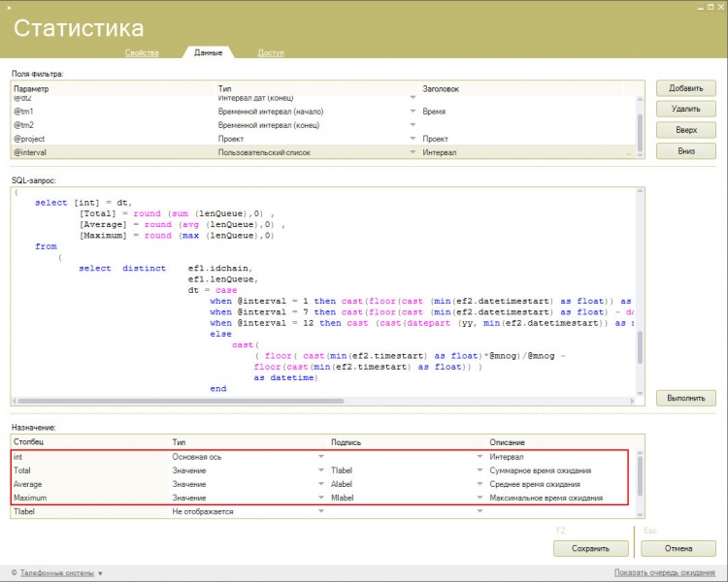This screenshot has width=728, height=582.
Task: Run the query with Выполнить
Action: [685, 399]
